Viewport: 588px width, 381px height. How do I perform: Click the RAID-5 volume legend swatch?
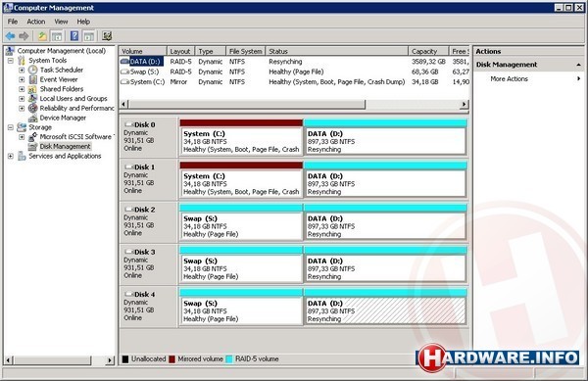click(229, 359)
